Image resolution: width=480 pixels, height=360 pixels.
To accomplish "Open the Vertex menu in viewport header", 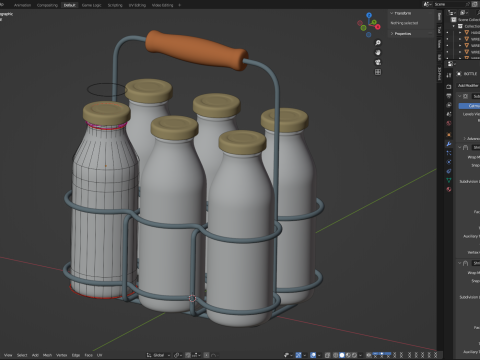I will point(61,355).
